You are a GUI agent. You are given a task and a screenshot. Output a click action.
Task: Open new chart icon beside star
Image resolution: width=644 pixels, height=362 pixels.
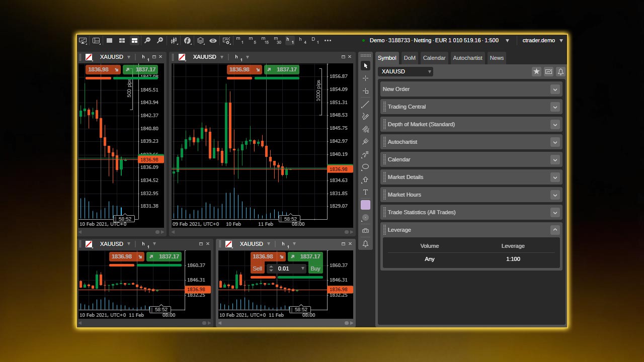[548, 72]
